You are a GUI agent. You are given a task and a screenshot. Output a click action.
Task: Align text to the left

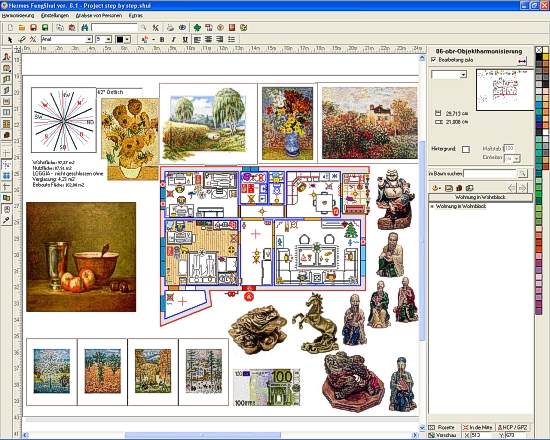(x=197, y=40)
